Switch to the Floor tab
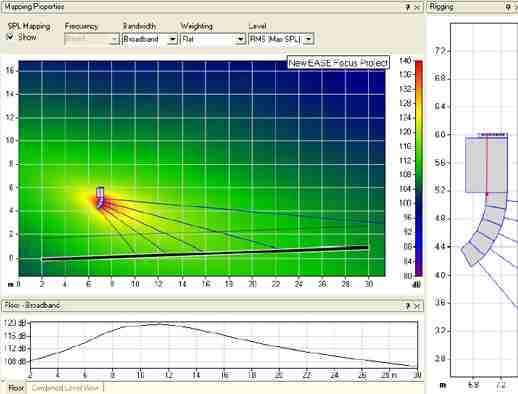518x394 pixels. pos(16,388)
